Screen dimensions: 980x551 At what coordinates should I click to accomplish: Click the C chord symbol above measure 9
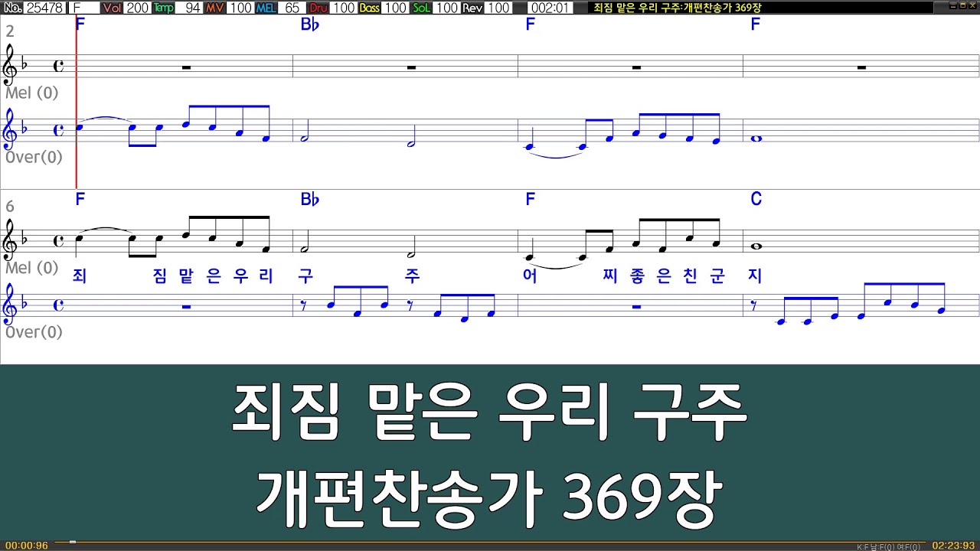756,199
